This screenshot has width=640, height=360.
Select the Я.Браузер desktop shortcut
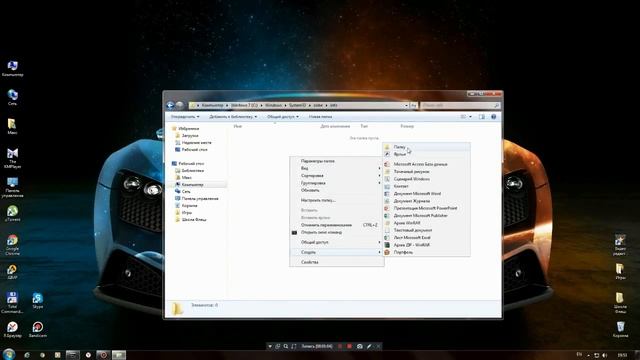[12, 329]
